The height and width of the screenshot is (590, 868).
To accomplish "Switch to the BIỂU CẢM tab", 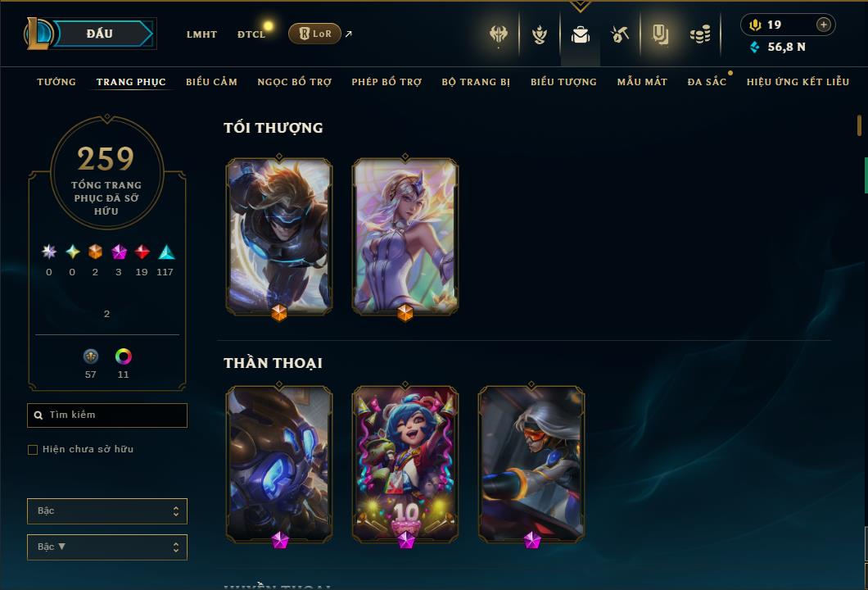I will click(x=211, y=82).
